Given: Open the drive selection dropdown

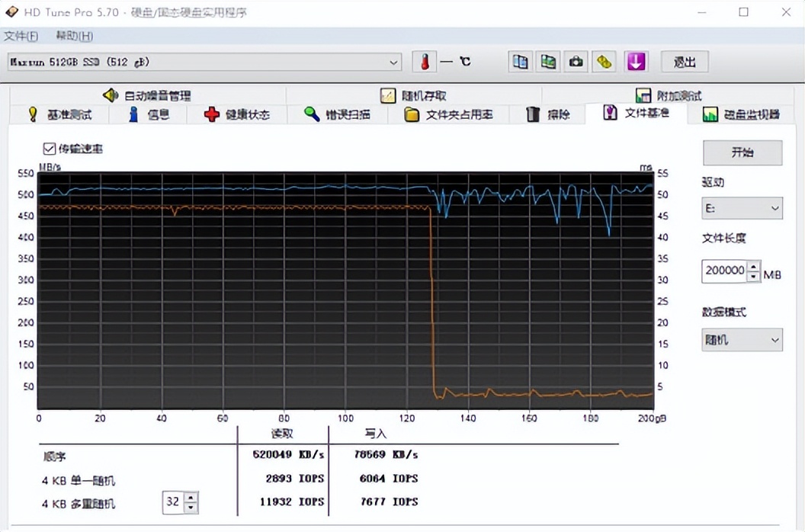Looking at the screenshot, I should (x=393, y=62).
